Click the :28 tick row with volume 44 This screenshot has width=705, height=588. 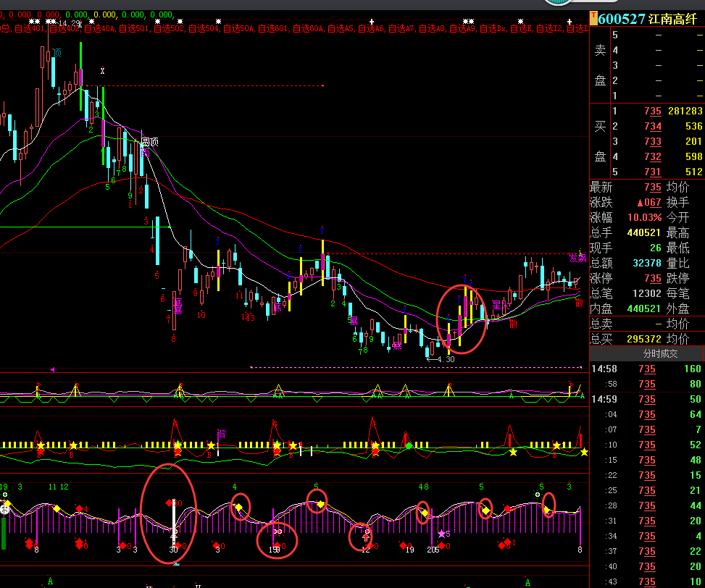coord(647,505)
